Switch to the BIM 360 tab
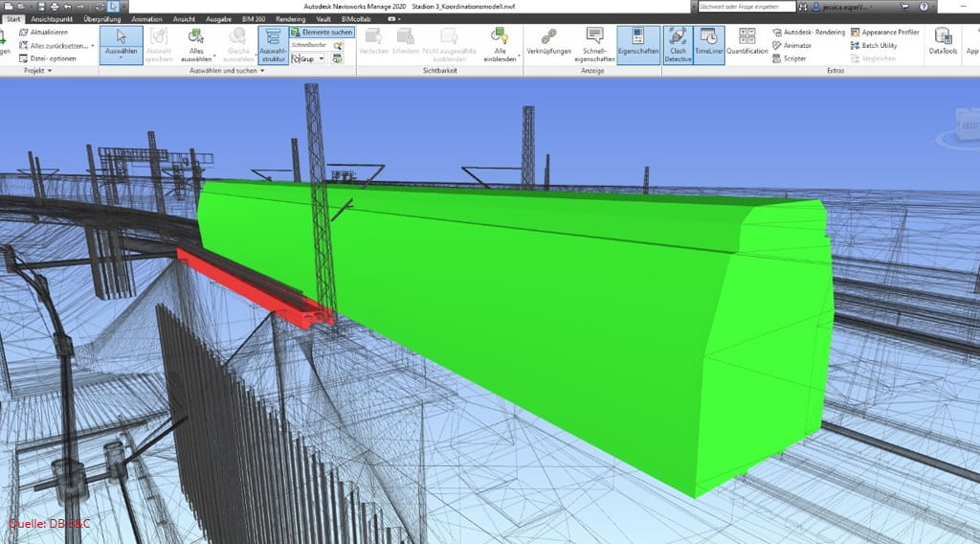The image size is (980, 544). click(x=253, y=19)
